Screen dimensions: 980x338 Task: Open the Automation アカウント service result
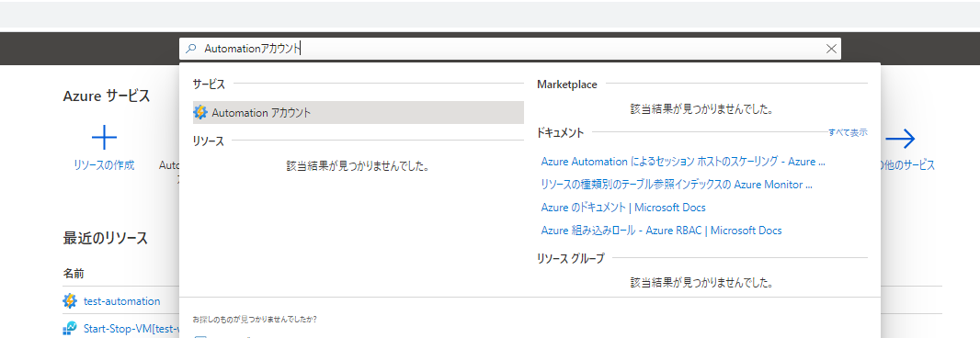coord(359,112)
